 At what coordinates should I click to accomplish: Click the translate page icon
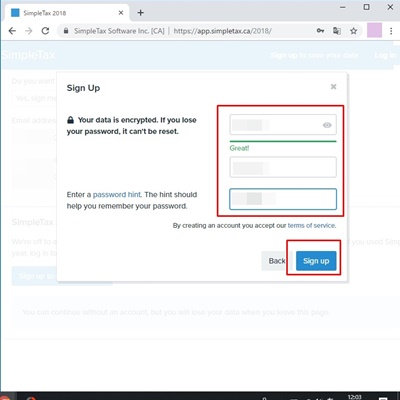click(x=337, y=31)
